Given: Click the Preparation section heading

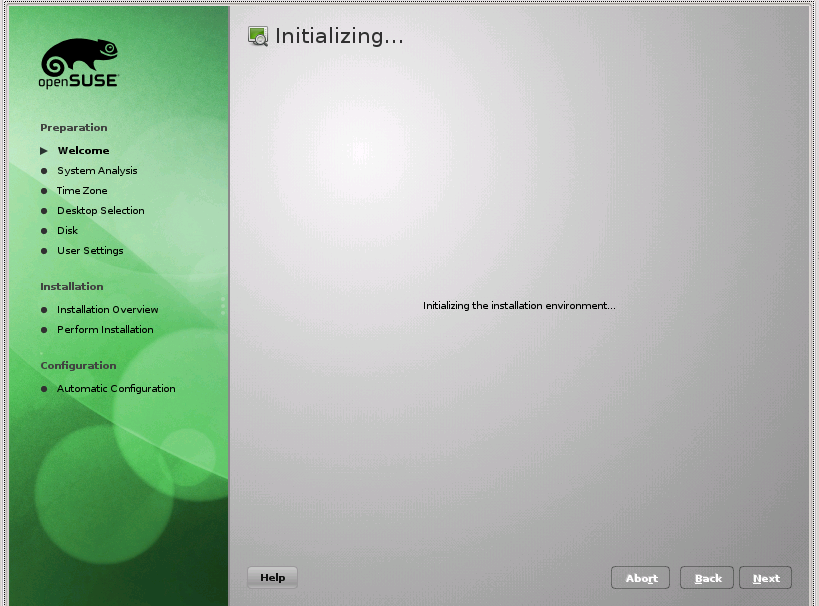Looking at the screenshot, I should tap(74, 128).
